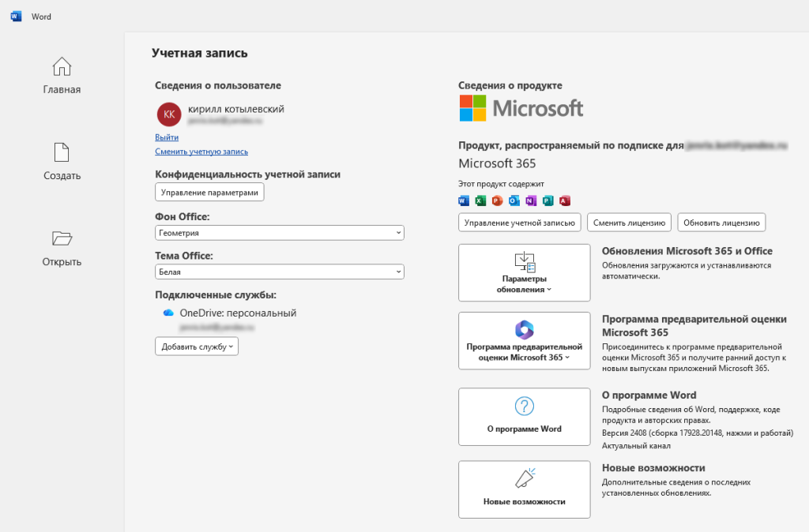
Task: Click the OneDrive cloud icon
Action: pyautogui.click(x=168, y=313)
